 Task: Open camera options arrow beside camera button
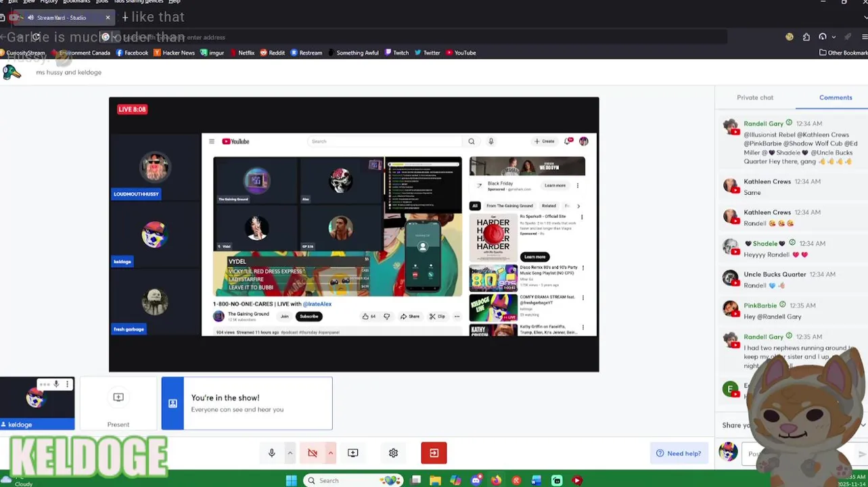tap(330, 453)
